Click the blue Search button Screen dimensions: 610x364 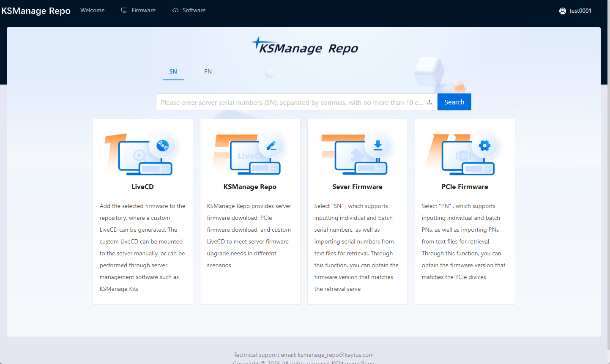pyautogui.click(x=454, y=102)
